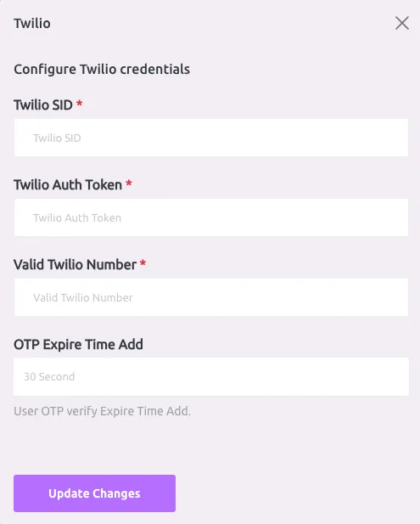Screen dimensions: 420x524
Task: Click the gray Valid Twilio Number placeholder
Action: 83,297
